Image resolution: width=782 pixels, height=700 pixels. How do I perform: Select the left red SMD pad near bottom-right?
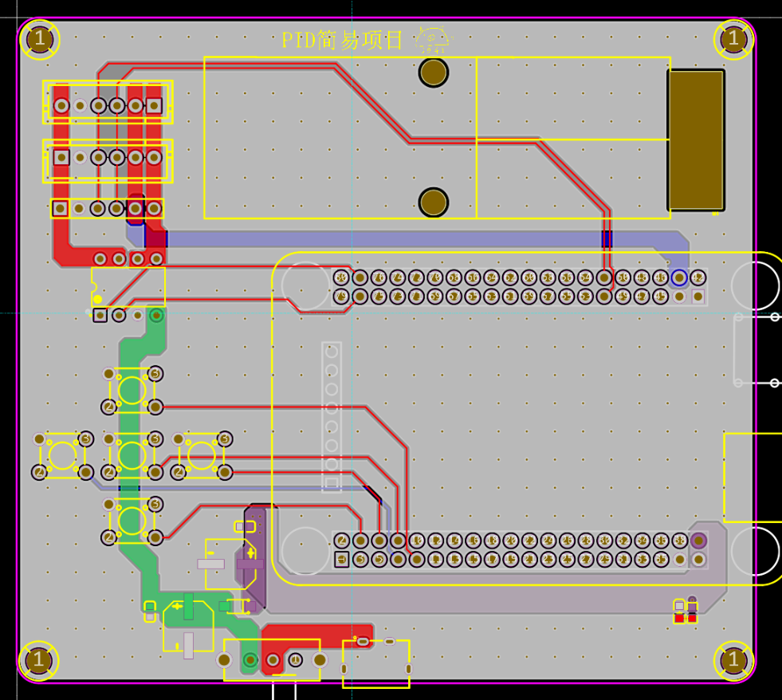pyautogui.click(x=678, y=619)
